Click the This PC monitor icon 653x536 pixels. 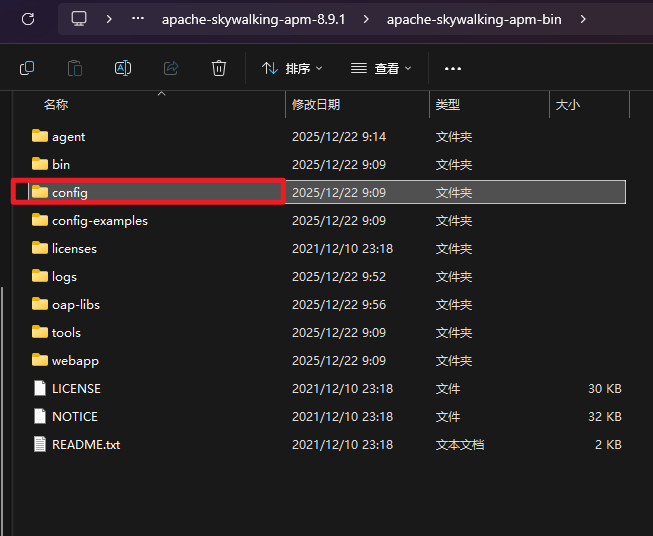pos(79,19)
